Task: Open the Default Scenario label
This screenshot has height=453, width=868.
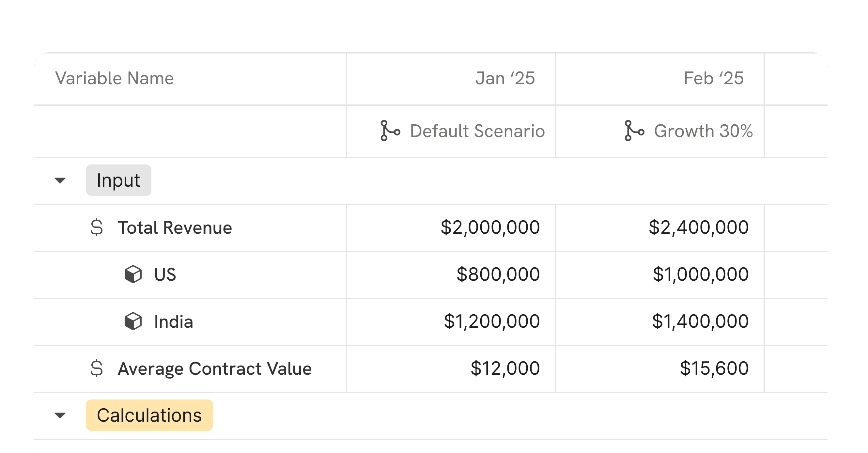Action: click(477, 131)
